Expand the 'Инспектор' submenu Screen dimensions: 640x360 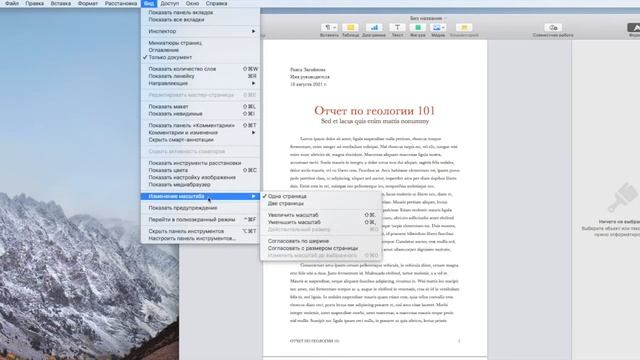point(200,31)
